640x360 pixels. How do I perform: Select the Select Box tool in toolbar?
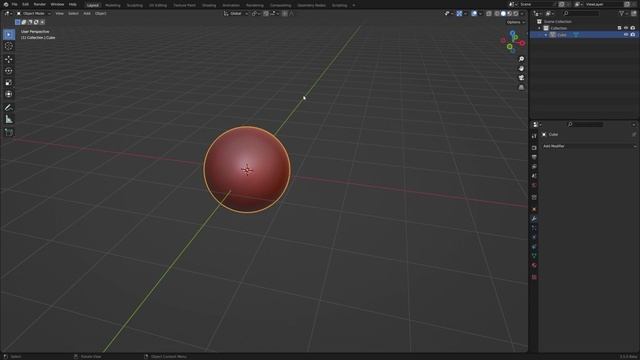9,35
